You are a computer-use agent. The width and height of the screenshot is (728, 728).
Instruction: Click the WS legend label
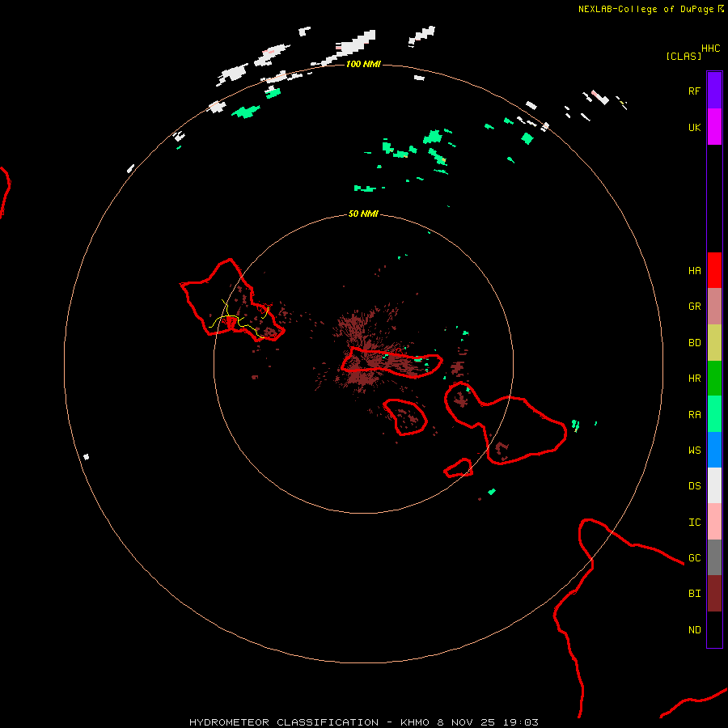click(x=694, y=450)
